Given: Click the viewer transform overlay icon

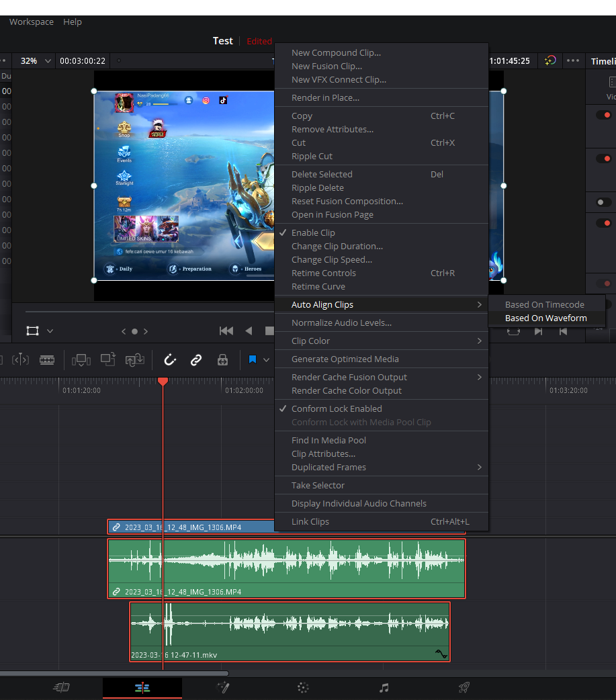Looking at the screenshot, I should click(x=33, y=331).
